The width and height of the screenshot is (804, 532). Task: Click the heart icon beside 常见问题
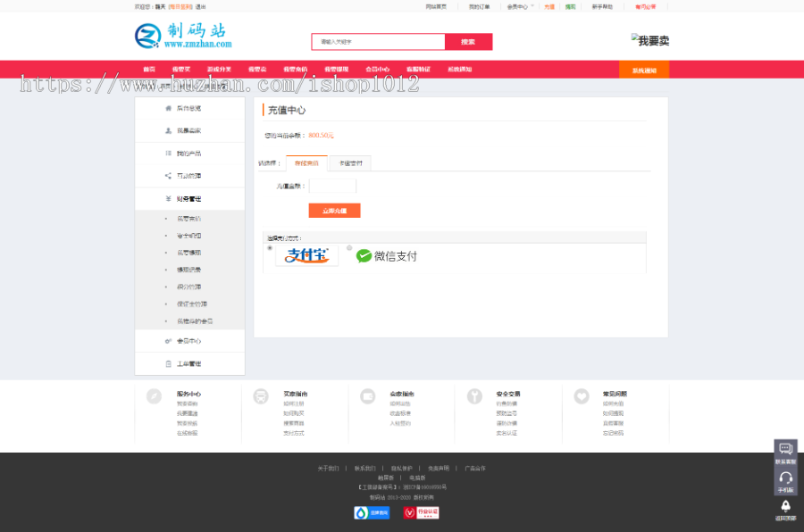tap(582, 396)
